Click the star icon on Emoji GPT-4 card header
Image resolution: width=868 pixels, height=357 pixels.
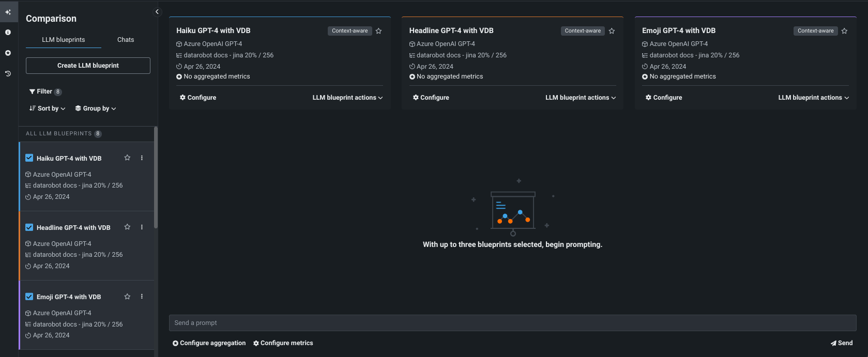point(844,31)
